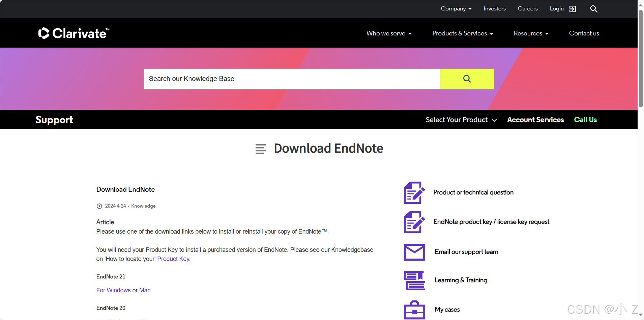Click the scrollbar up arrow
The height and width of the screenshot is (320, 644).
[x=641, y=5]
